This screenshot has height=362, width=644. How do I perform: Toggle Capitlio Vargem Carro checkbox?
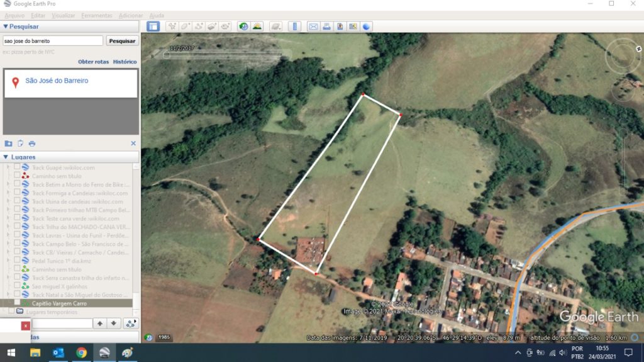(17, 302)
